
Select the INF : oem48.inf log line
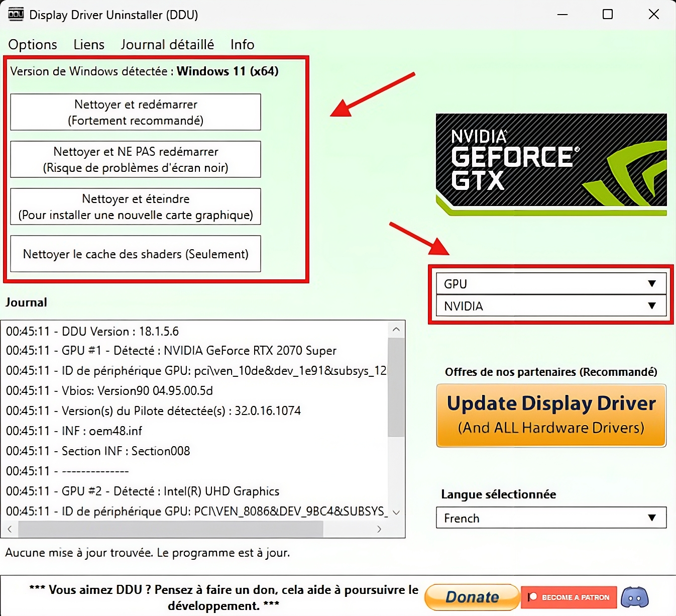[x=74, y=431]
